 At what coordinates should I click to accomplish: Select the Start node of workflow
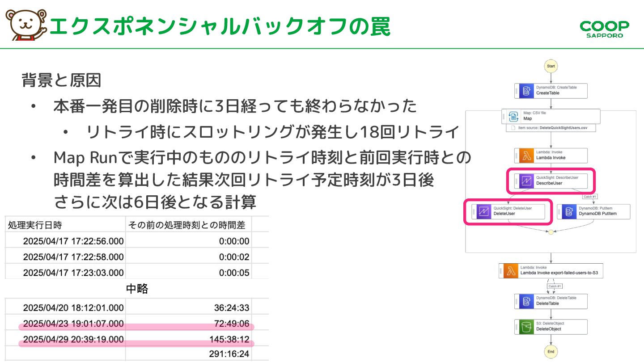(551, 66)
